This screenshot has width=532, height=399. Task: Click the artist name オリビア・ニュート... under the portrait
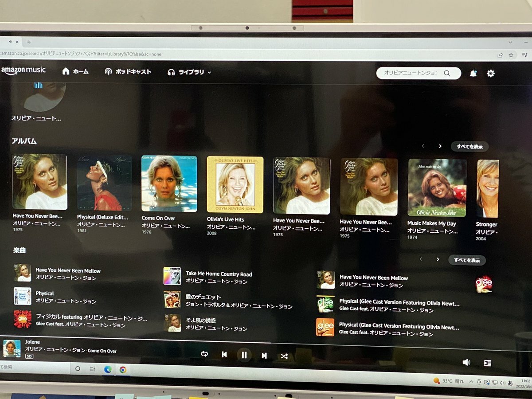(x=36, y=118)
